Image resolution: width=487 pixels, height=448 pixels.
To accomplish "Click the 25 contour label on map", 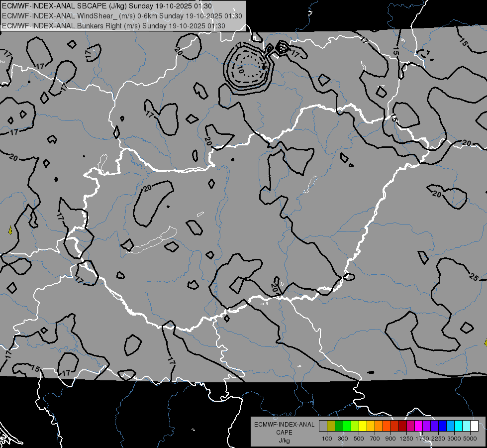I will click(474, 276).
